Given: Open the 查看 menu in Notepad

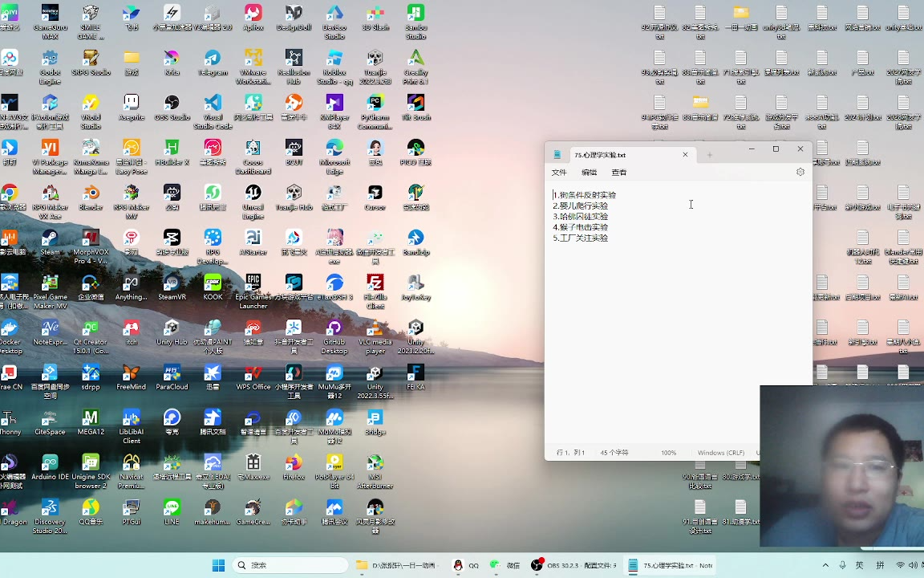Looking at the screenshot, I should click(x=618, y=173).
